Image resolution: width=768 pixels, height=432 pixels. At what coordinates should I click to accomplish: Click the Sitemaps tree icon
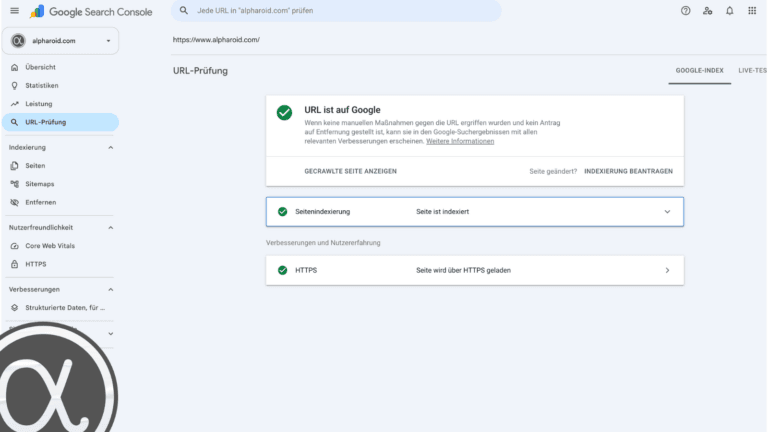[x=15, y=184]
